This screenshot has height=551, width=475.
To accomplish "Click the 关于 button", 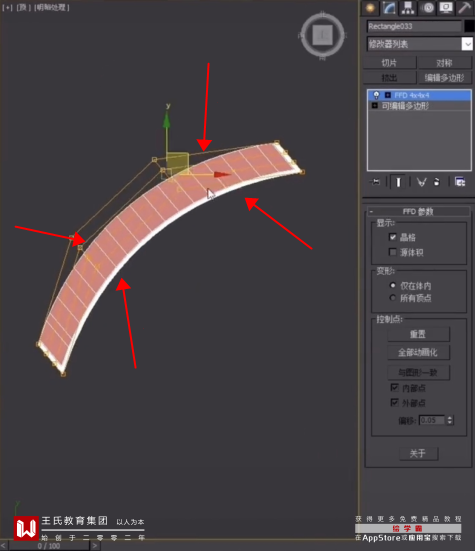I will [418, 453].
